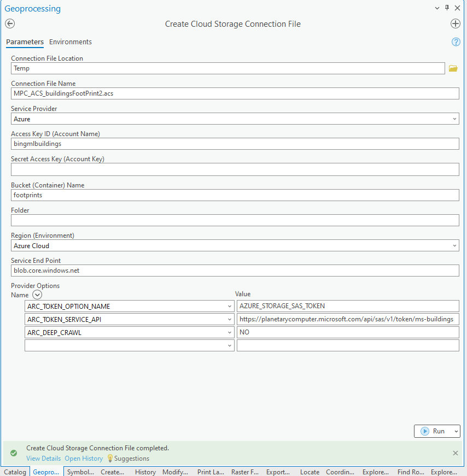Viewport: 467px width, 476px height.
Task: Switch to the Environments tab
Action: pyautogui.click(x=70, y=42)
